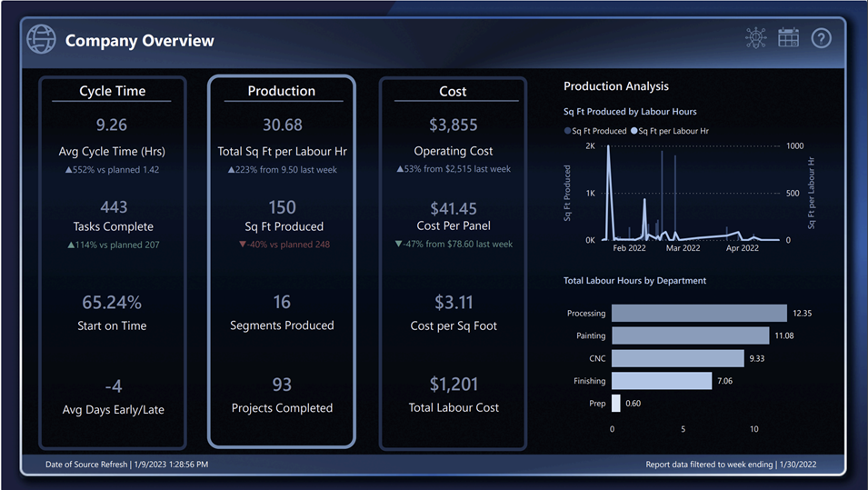Select the Painting bar in labour hours chart
Viewport: 868px width, 490px height.
pyautogui.click(x=690, y=335)
